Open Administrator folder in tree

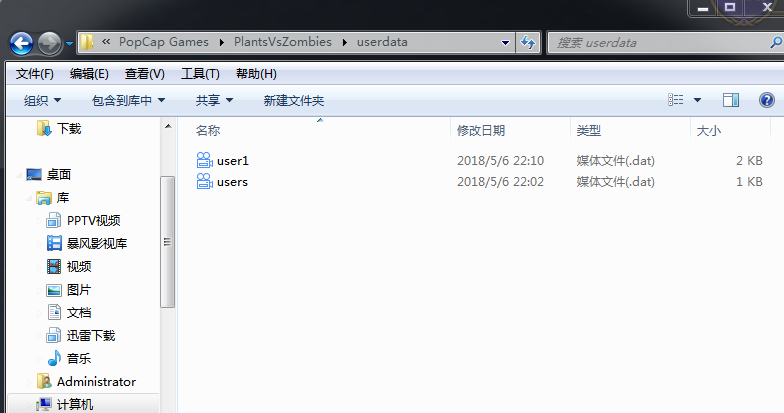(x=96, y=382)
